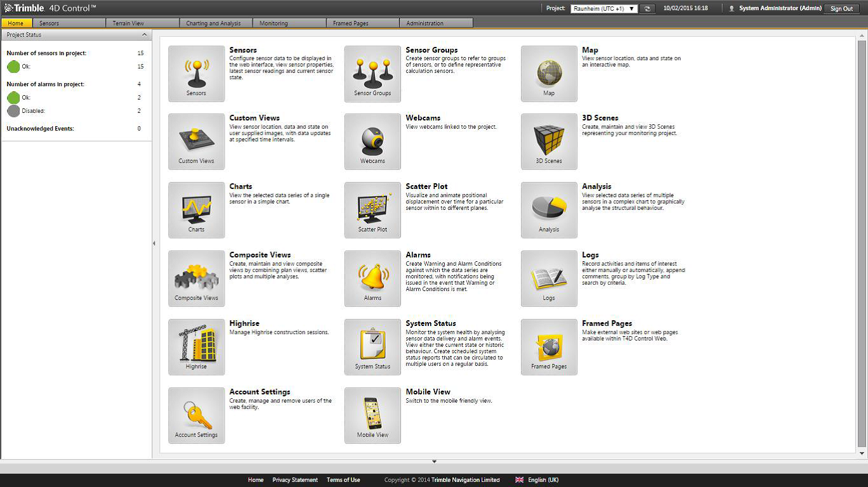The width and height of the screenshot is (868, 487).
Task: Collapse the Project Status panel
Action: (144, 35)
